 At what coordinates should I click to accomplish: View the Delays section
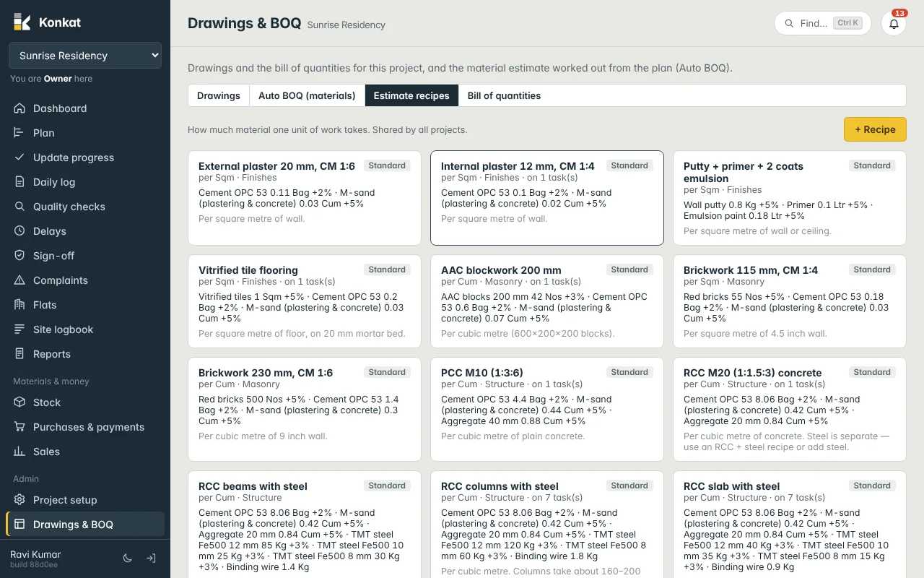(x=85, y=231)
